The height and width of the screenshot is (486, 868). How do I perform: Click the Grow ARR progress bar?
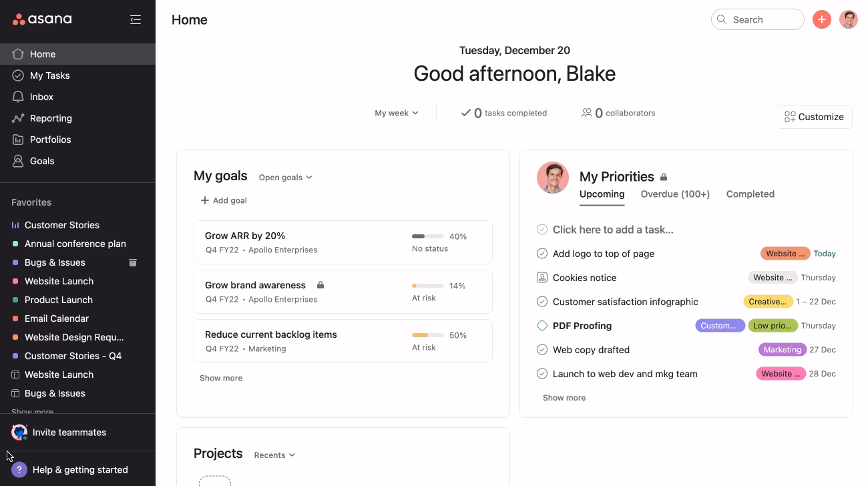(x=428, y=236)
